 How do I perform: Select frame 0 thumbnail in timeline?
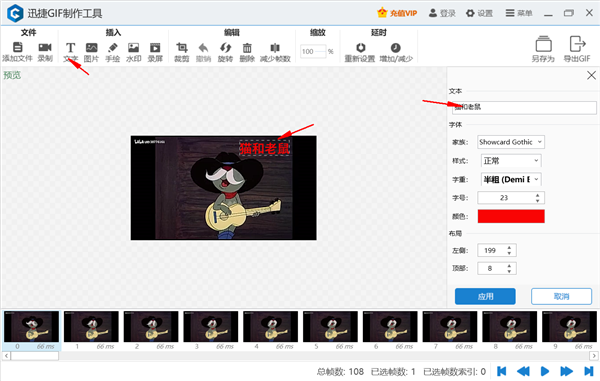[x=31, y=327]
